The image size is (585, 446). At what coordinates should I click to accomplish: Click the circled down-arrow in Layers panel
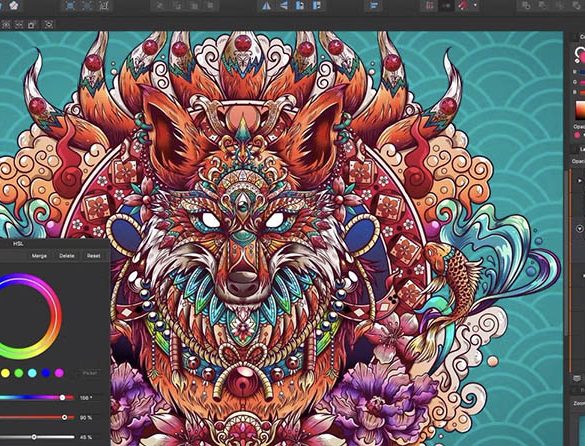coord(580,228)
